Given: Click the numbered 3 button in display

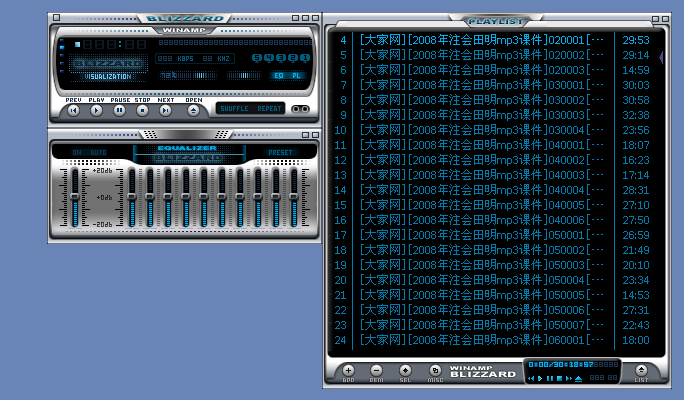Looking at the screenshot, I should click(281, 58).
